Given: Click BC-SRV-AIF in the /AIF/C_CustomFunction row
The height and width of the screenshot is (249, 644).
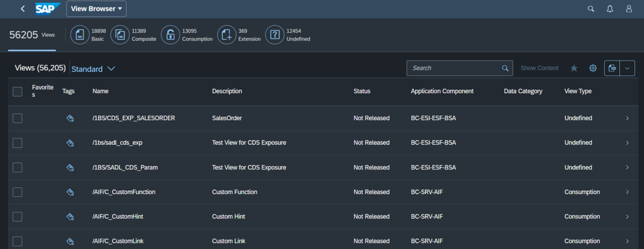Looking at the screenshot, I should 427,192.
